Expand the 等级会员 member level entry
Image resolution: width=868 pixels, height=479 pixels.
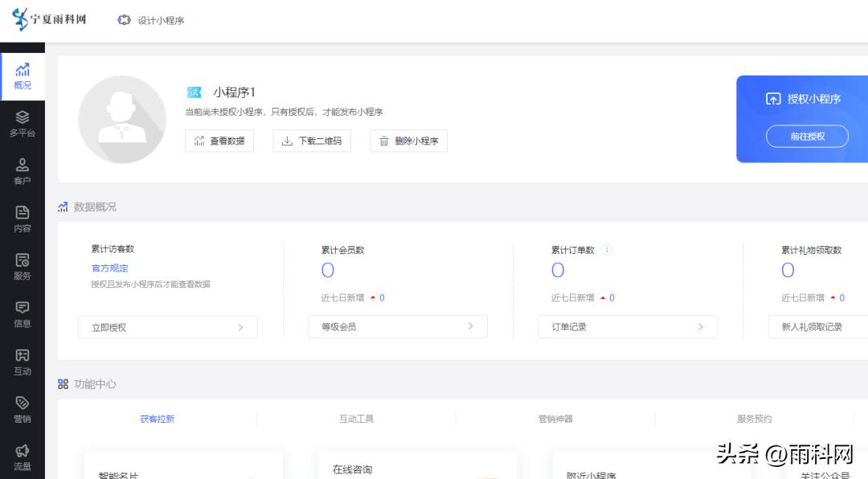pos(397,327)
